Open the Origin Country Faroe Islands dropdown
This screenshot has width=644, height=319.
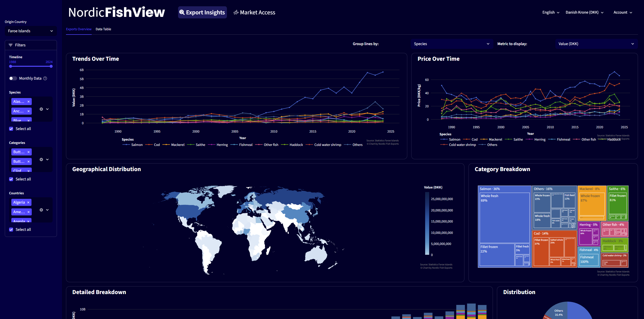click(30, 31)
